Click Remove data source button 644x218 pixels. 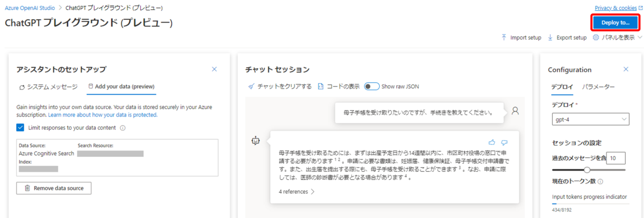tap(54, 188)
